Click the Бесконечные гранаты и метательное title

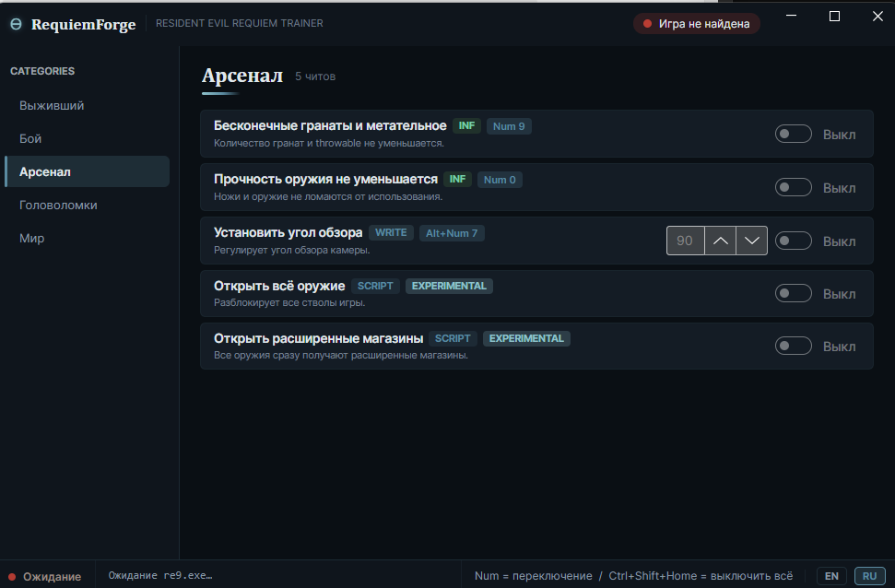point(330,125)
